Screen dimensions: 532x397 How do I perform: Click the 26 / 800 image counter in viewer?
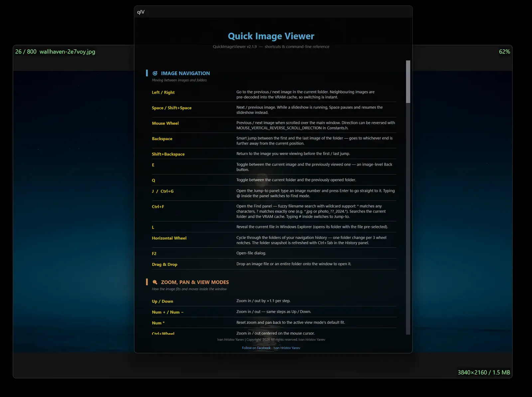[x=26, y=52]
